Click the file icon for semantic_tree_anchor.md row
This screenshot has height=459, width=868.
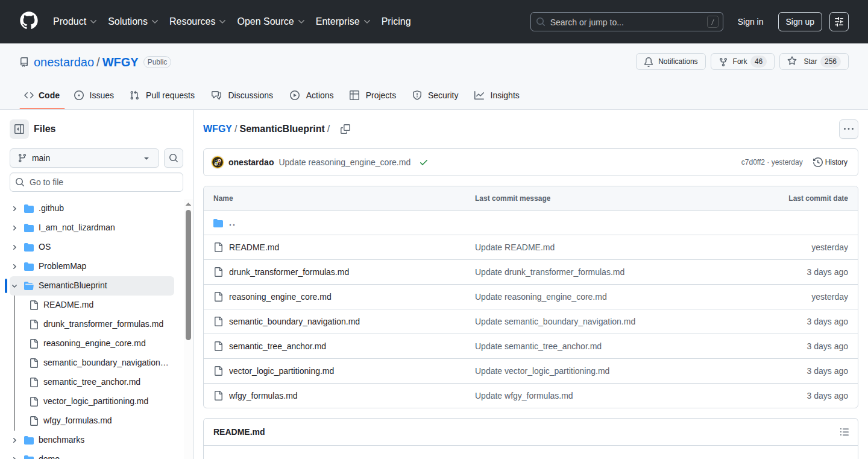click(x=218, y=346)
